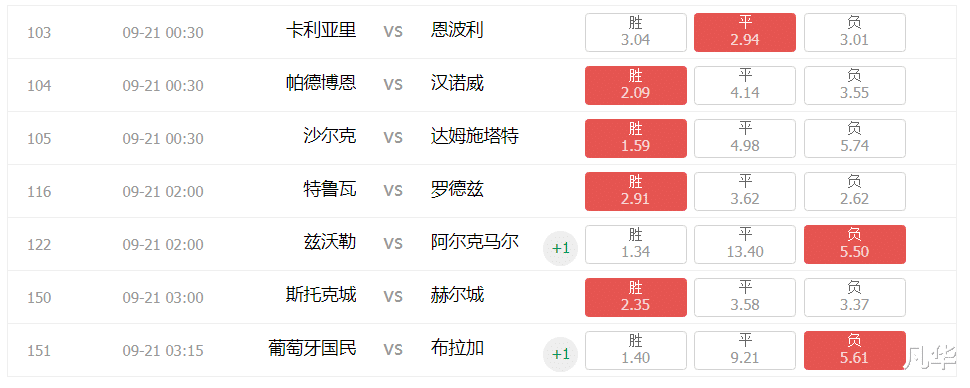Select 胜 1.34 for 兹沃勒
Screen dimensions: 970x388
click(x=636, y=244)
